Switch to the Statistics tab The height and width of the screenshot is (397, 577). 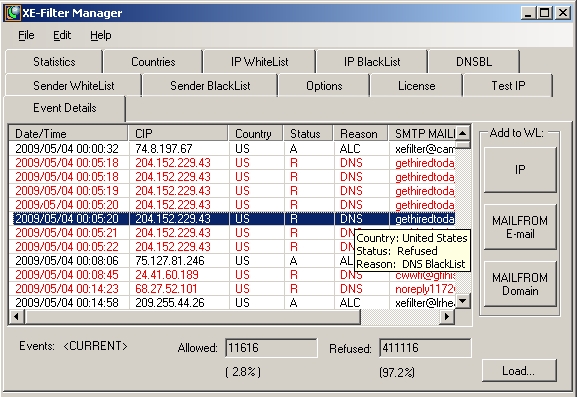(x=54, y=62)
